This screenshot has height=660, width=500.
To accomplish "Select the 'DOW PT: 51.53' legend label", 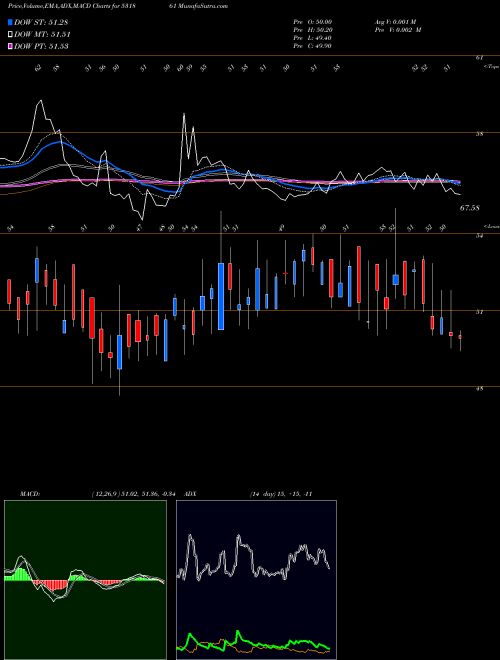I will [41, 46].
